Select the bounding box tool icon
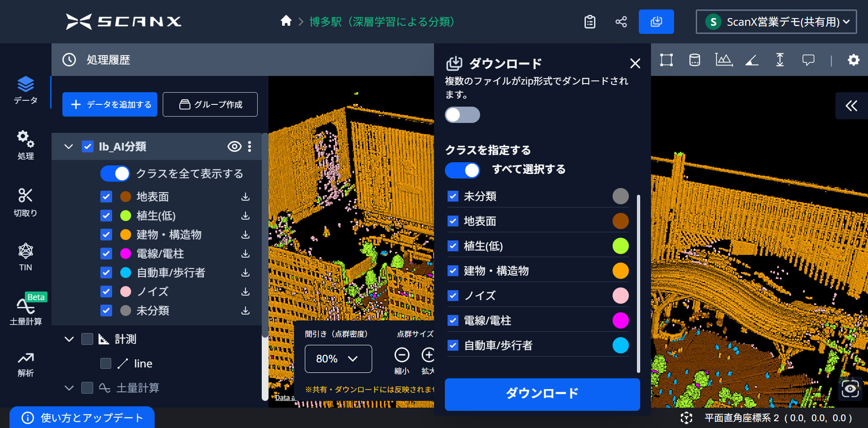The width and height of the screenshot is (868, 428). tap(666, 60)
